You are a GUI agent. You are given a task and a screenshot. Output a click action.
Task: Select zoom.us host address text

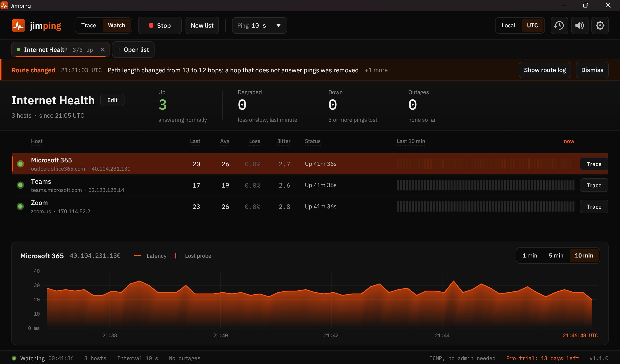click(x=41, y=211)
